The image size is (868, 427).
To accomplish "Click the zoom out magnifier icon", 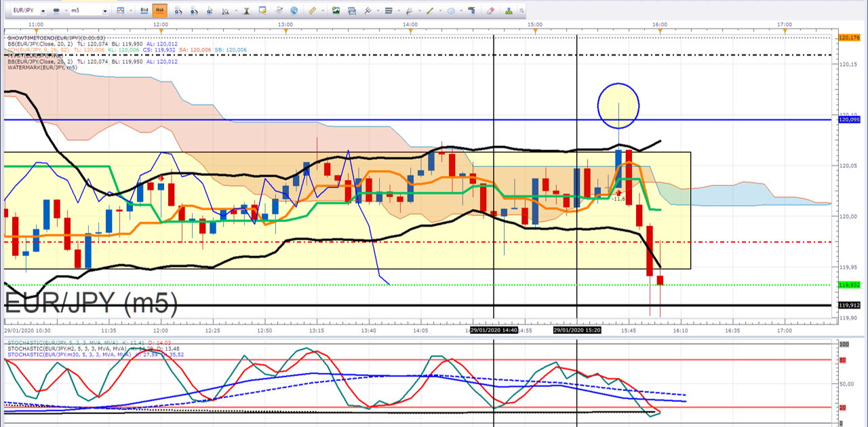I will (x=194, y=11).
